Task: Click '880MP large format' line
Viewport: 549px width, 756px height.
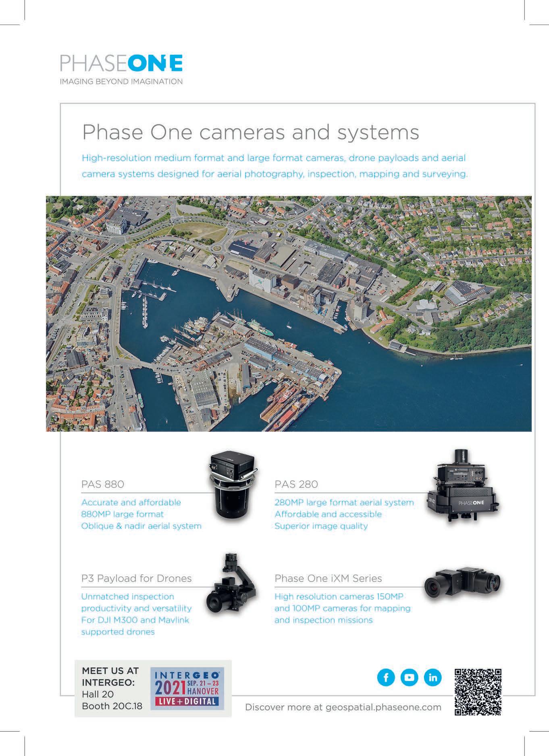Action: click(123, 514)
